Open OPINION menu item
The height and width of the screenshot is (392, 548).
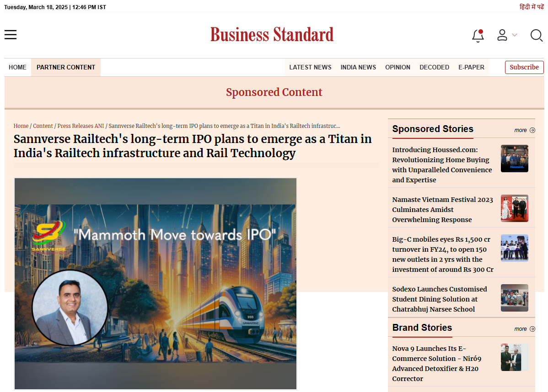pyautogui.click(x=398, y=67)
